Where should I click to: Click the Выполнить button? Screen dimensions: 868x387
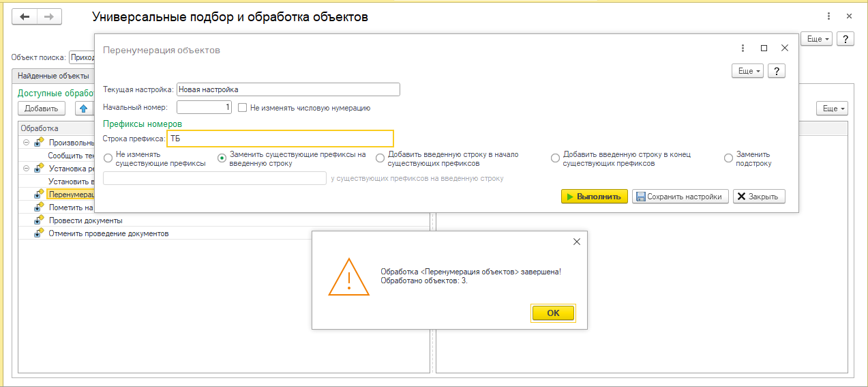[x=594, y=197]
